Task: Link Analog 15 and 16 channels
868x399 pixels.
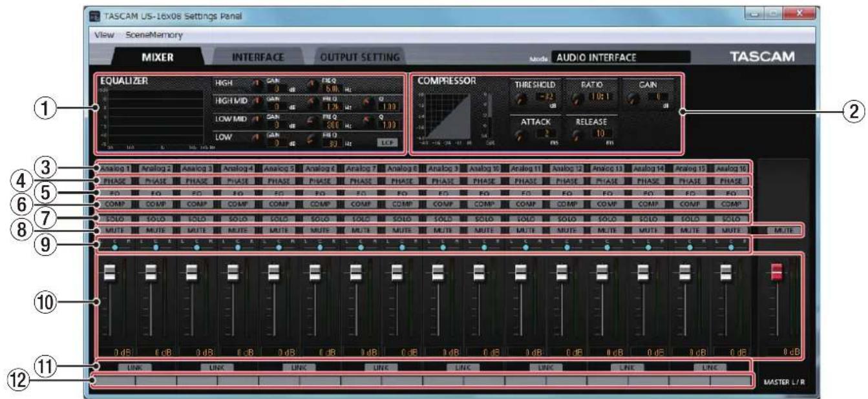Action: (x=710, y=367)
